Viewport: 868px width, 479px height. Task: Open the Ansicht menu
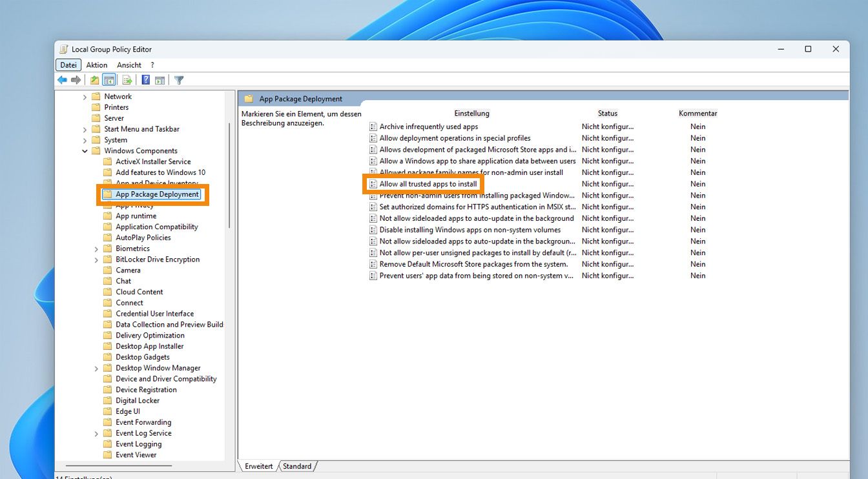tap(129, 65)
